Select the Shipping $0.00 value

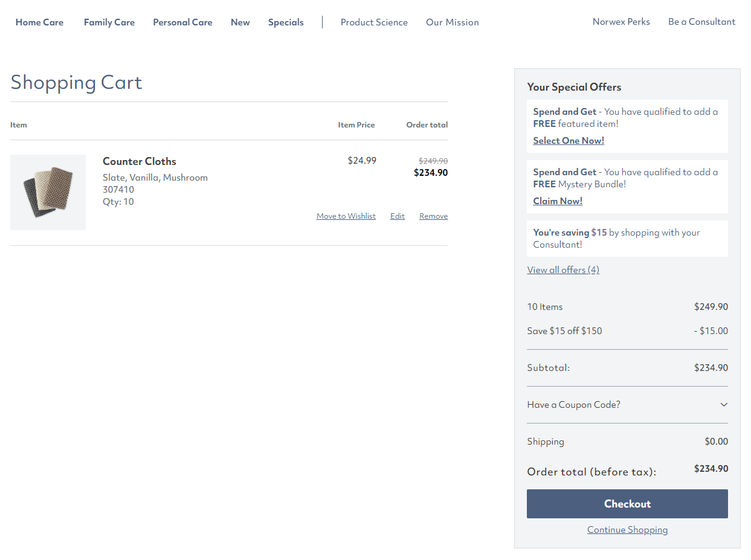717,442
